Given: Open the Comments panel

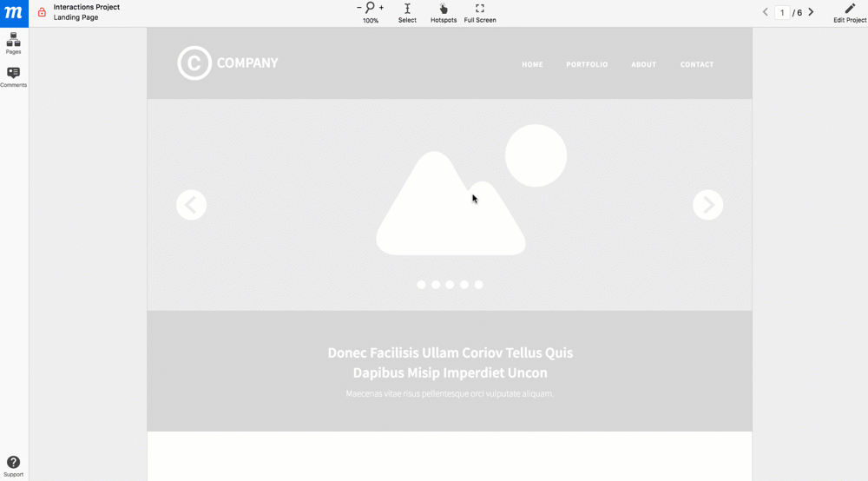Looking at the screenshot, I should click(x=14, y=76).
